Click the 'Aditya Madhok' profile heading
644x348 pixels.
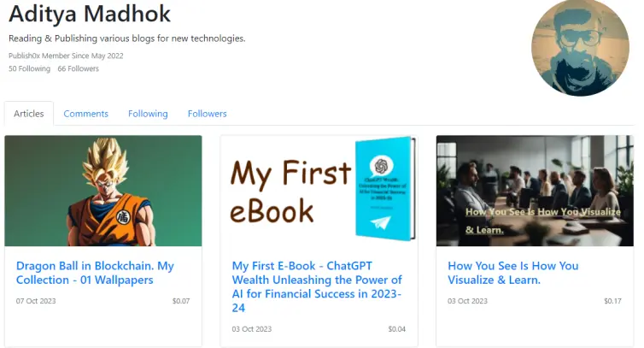[90, 14]
